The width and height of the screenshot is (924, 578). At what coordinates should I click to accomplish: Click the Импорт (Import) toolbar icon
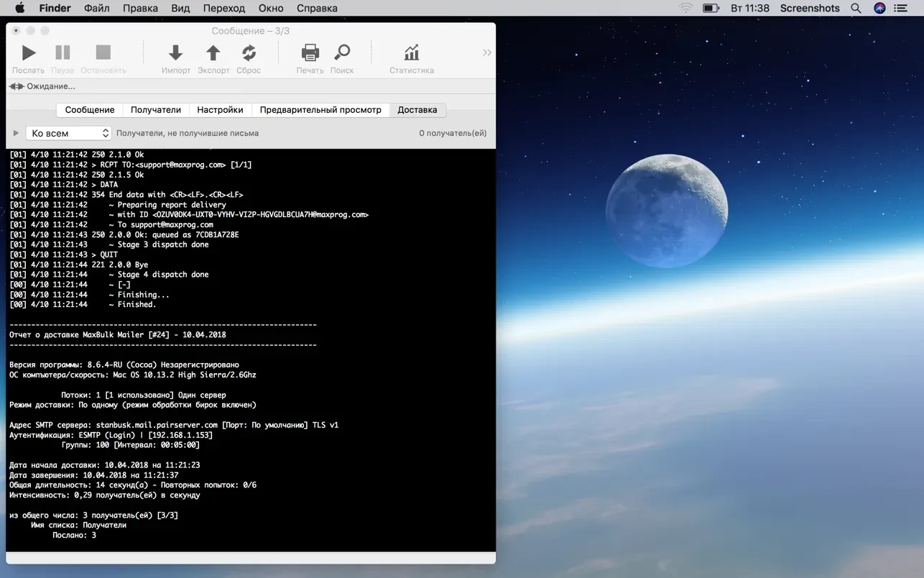(x=175, y=53)
